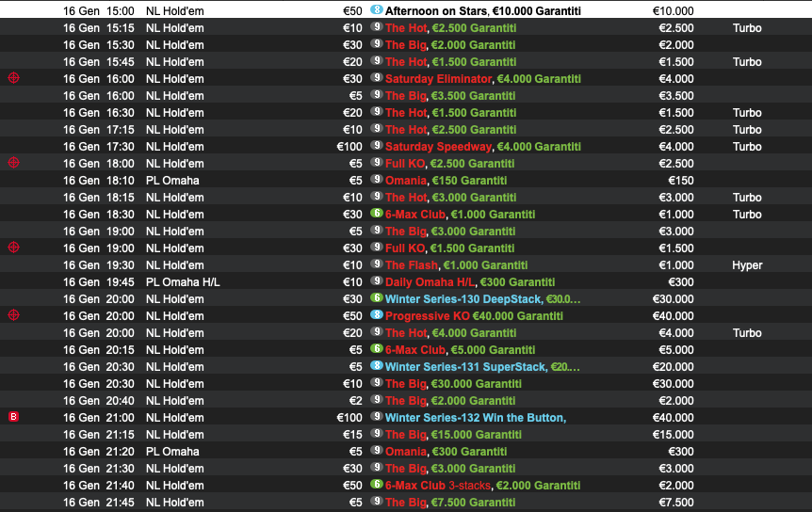Click 8-max icon beside Winter Series-131 SuperStack

[x=377, y=365]
